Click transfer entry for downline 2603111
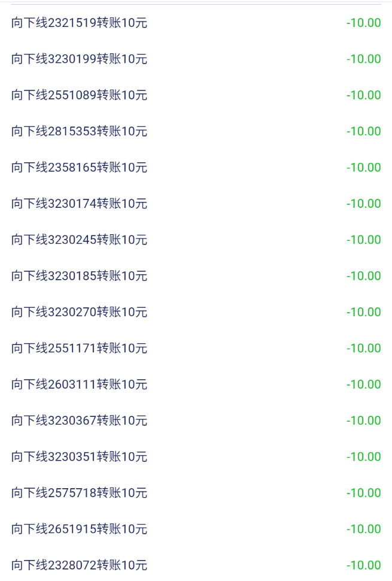 79,384
